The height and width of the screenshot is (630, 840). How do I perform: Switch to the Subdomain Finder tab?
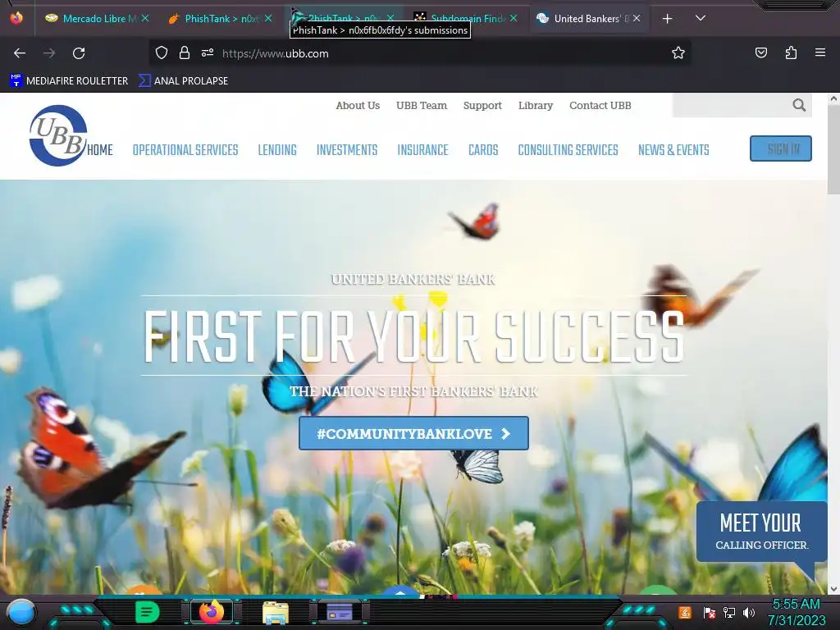coord(466,19)
